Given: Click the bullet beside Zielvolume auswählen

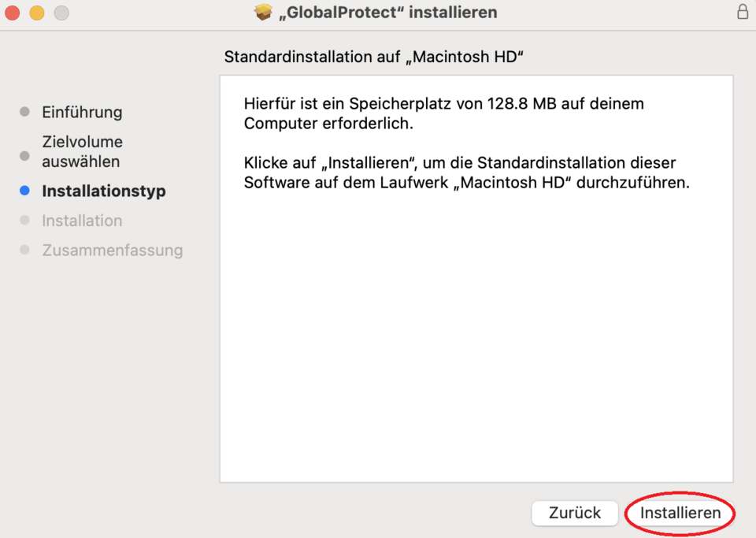Looking at the screenshot, I should [24, 156].
